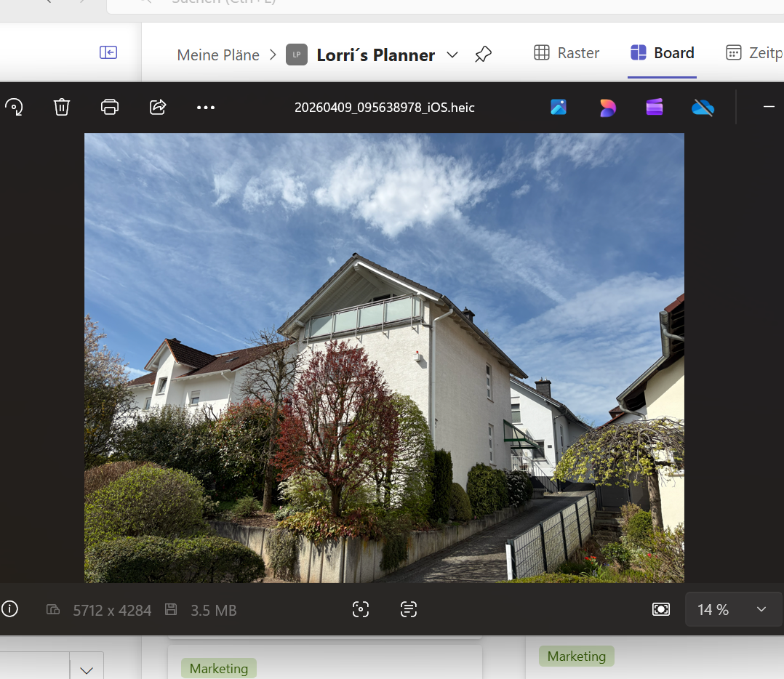
Task: Open Microsoft Designer icon
Action: click(607, 108)
